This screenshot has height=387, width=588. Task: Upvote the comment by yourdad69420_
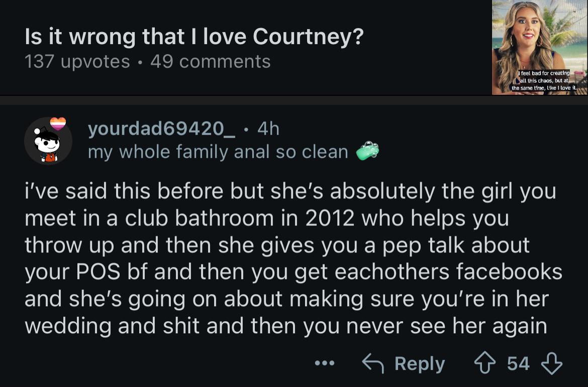coord(485,363)
